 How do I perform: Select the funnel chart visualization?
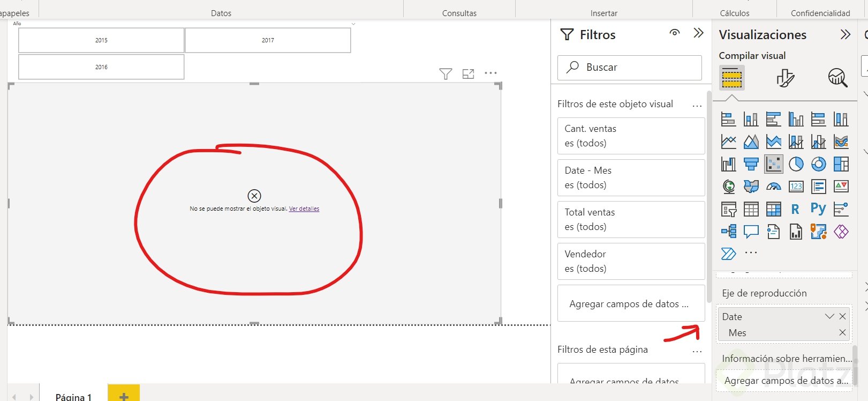[751, 164]
